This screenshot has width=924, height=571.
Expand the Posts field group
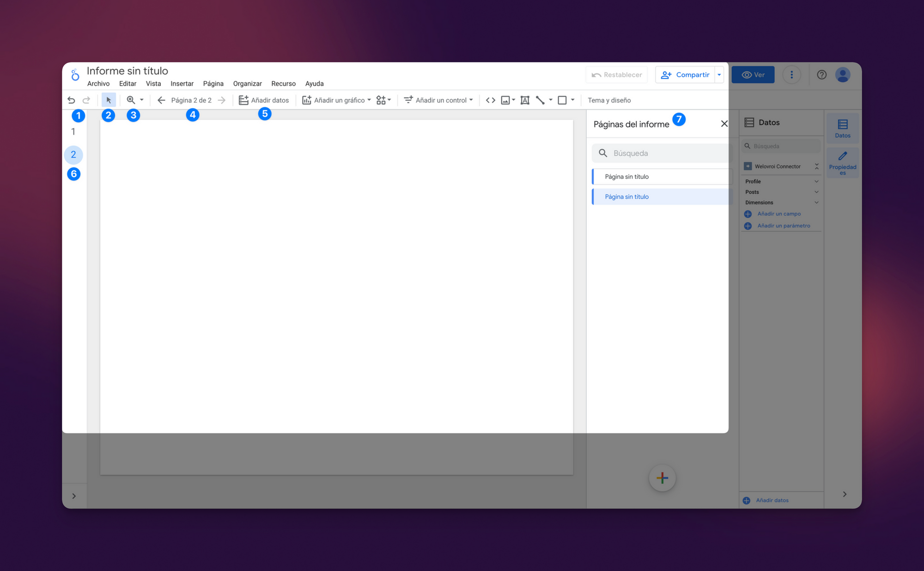coord(816,192)
